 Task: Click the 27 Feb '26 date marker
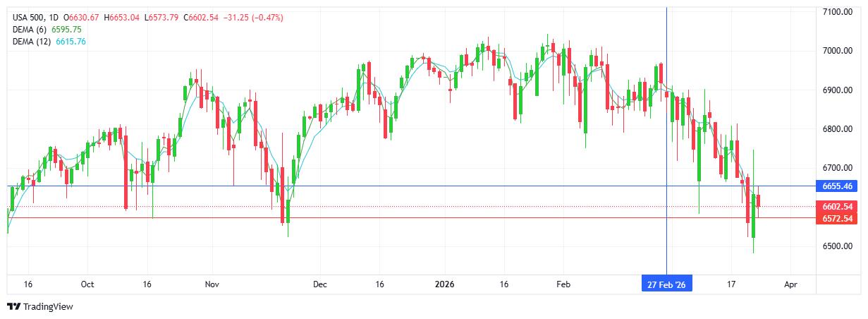point(666,284)
